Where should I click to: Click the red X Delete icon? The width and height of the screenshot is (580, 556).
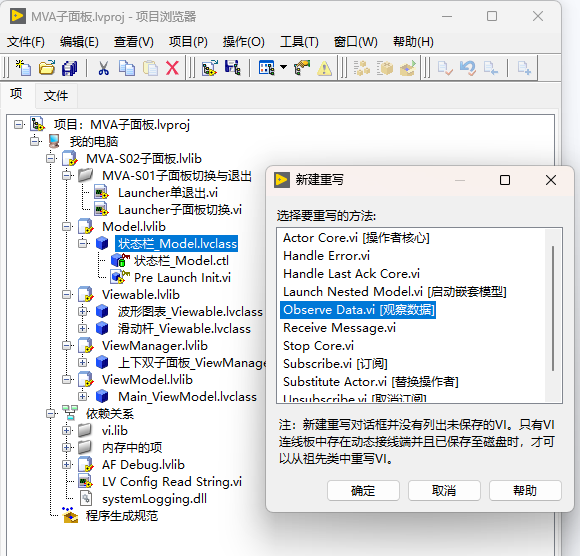(172, 68)
